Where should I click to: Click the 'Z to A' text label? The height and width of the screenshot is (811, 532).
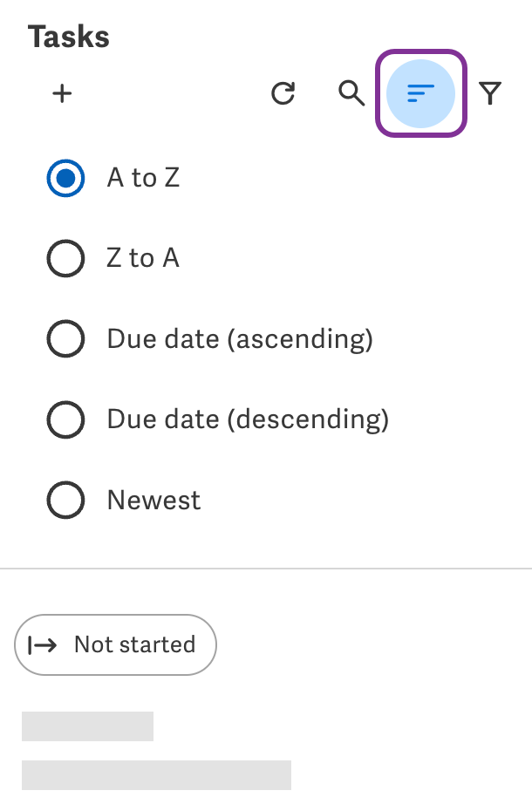(143, 258)
